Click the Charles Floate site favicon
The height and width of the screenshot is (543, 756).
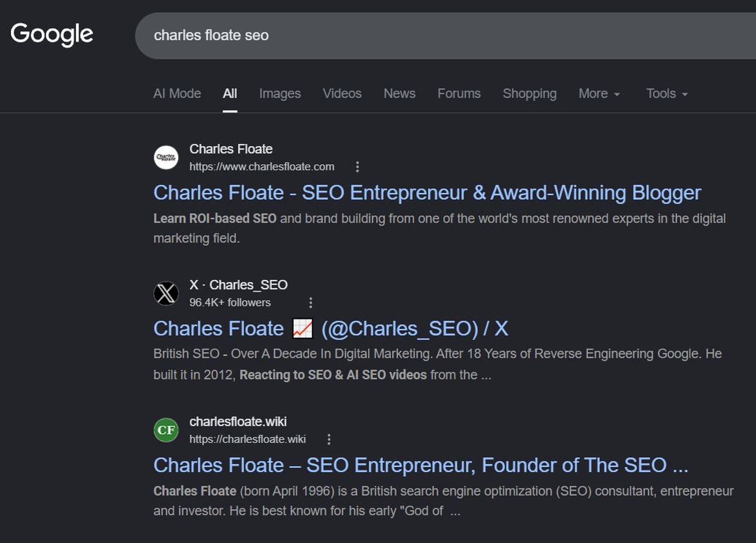point(166,157)
